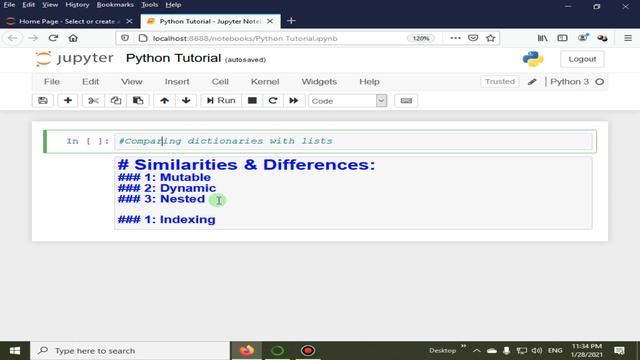Toggle the Firefox sidebar icon
The height and width of the screenshot is (360, 640).
pos(562,38)
